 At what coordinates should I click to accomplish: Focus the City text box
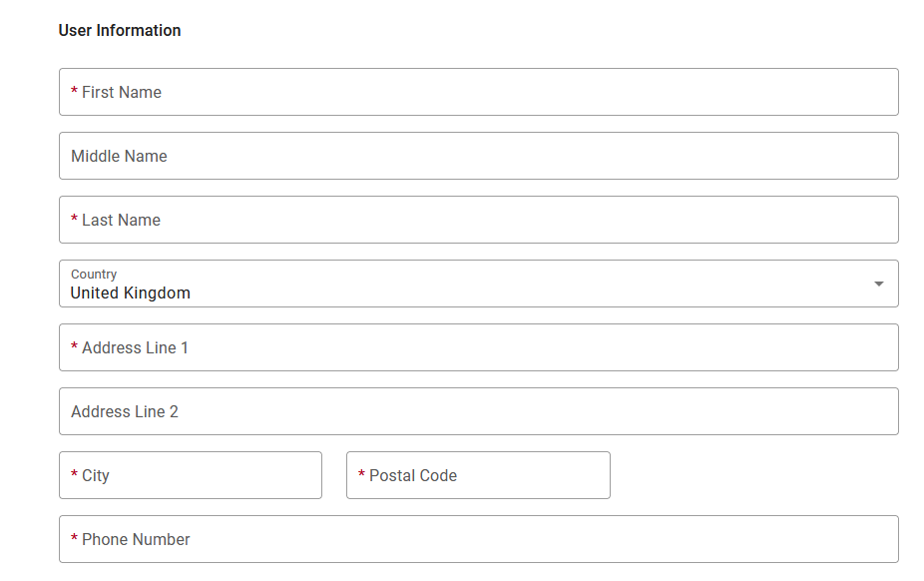click(x=191, y=475)
